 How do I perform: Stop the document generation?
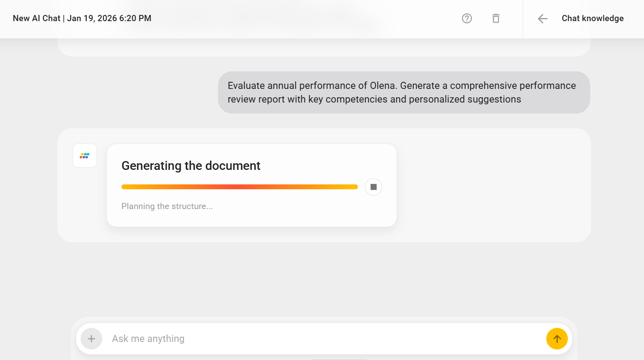tap(373, 187)
